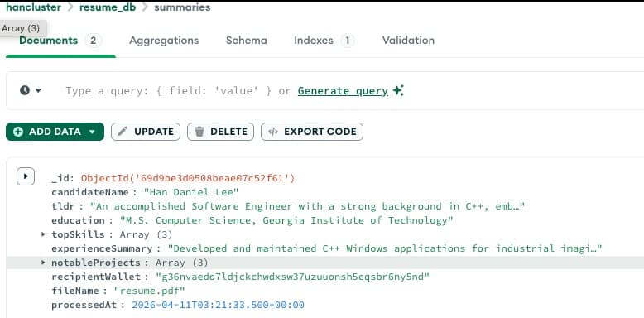
Task: Open the Validation tab
Action: [408, 41]
